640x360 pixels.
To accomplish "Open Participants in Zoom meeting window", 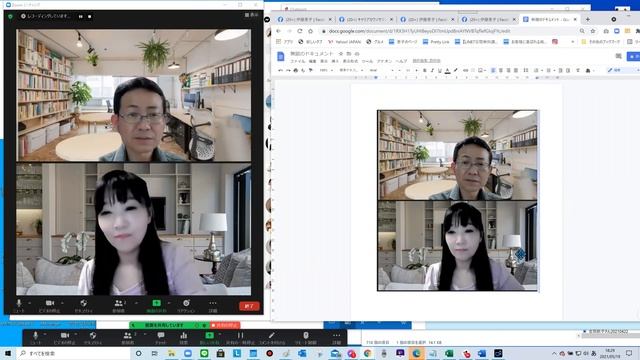I will click(118, 306).
